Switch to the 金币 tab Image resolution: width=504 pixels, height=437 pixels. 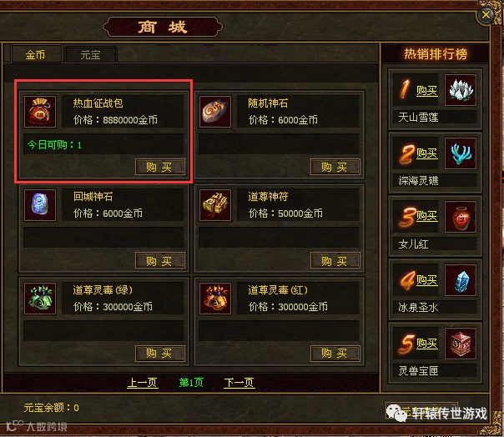[x=36, y=54]
